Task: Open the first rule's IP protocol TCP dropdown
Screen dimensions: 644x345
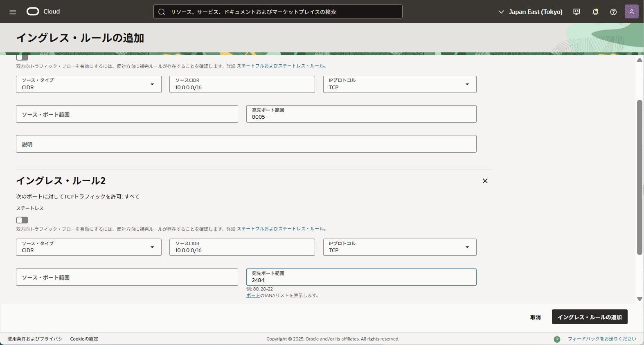Action: click(400, 84)
